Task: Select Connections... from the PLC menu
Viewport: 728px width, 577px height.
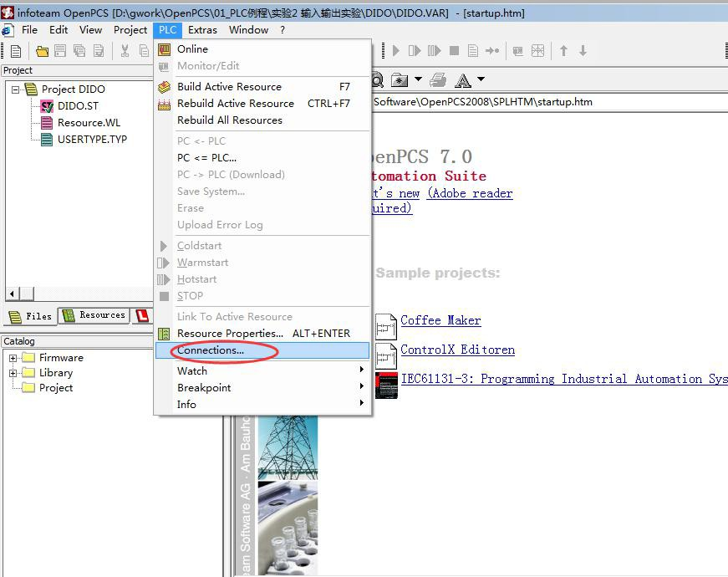Action: 211,350
